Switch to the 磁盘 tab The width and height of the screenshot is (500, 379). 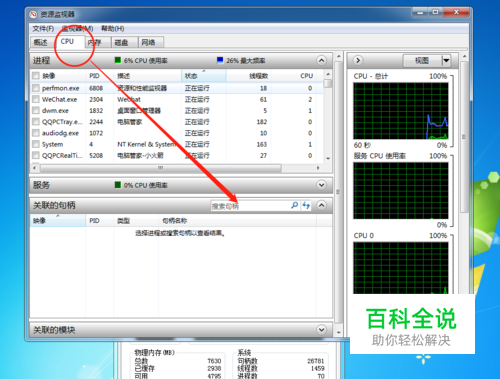coord(124,42)
